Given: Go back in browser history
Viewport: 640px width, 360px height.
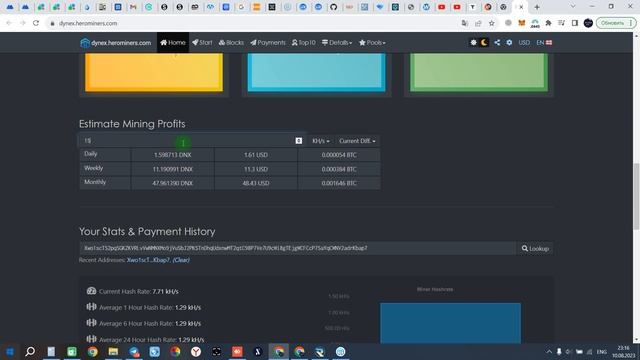Looking at the screenshot, I should [9, 23].
